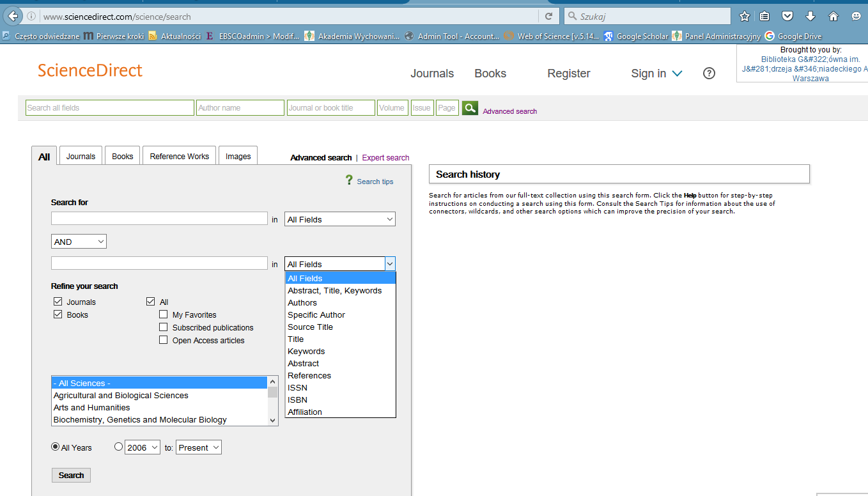The image size is (868, 496).
Task: Select Agricultural and Biological Sciences subject
Action: 160,395
